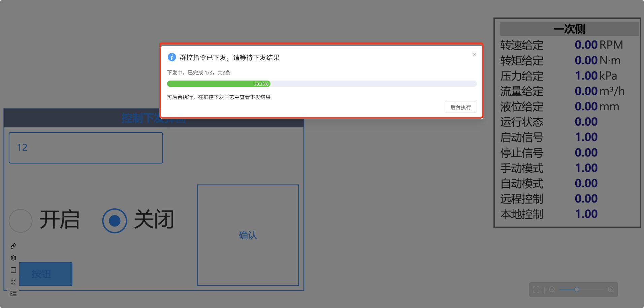This screenshot has height=308, width=644.
Task: Click the indent list icon
Action: pyautogui.click(x=13, y=294)
